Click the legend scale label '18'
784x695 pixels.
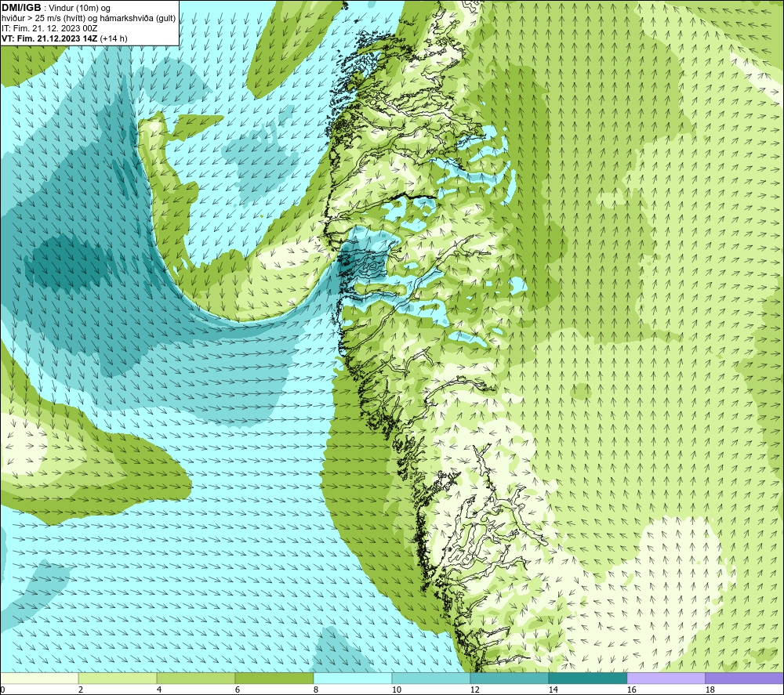710,690
